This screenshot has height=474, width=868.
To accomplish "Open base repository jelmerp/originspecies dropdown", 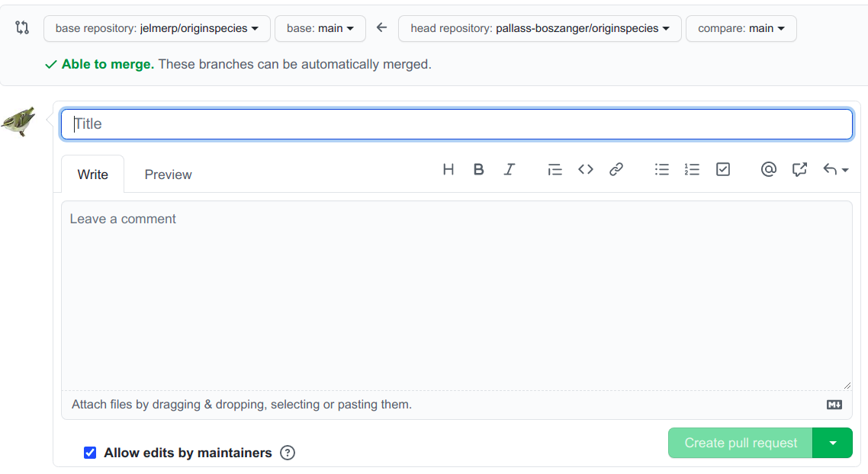I will point(157,28).
